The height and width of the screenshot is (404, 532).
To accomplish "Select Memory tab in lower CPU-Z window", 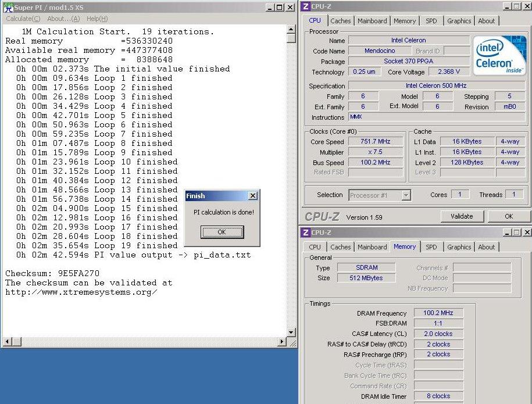I will click(x=405, y=246).
